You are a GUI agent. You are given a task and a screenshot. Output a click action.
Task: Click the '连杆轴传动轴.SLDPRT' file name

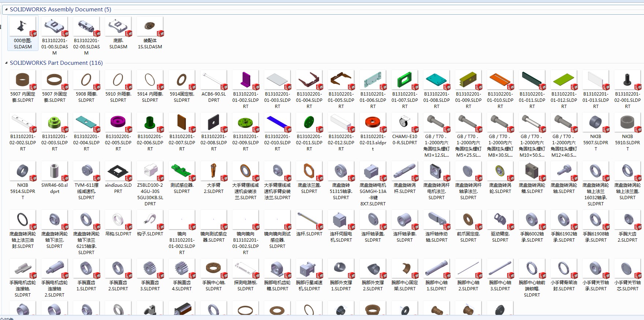(437, 237)
